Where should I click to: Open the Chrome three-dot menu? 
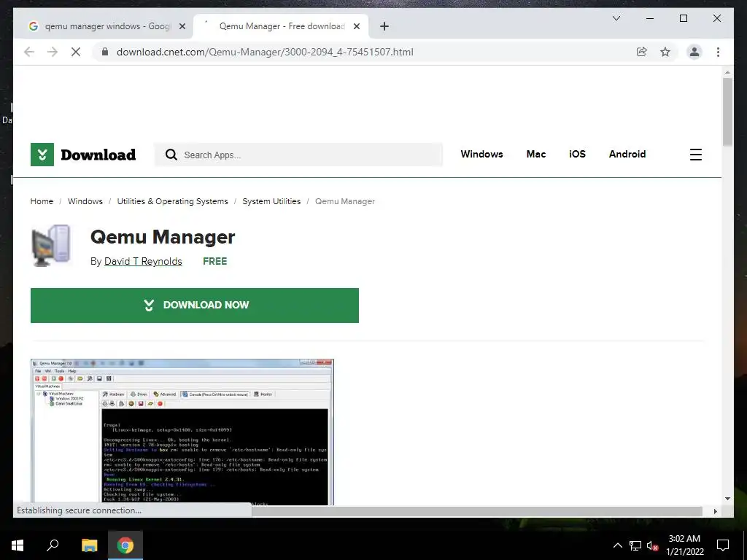718,52
